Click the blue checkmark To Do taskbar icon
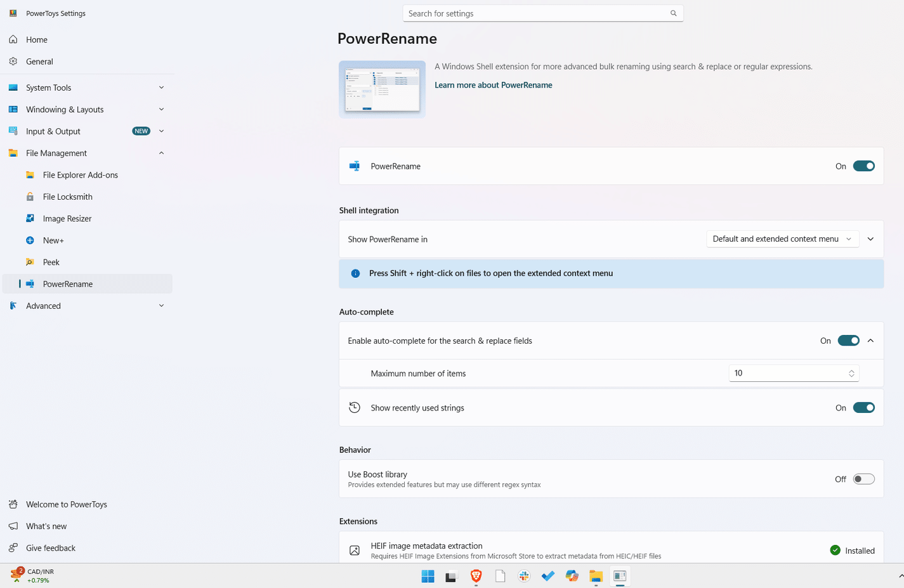This screenshot has height=588, width=904. click(x=548, y=576)
